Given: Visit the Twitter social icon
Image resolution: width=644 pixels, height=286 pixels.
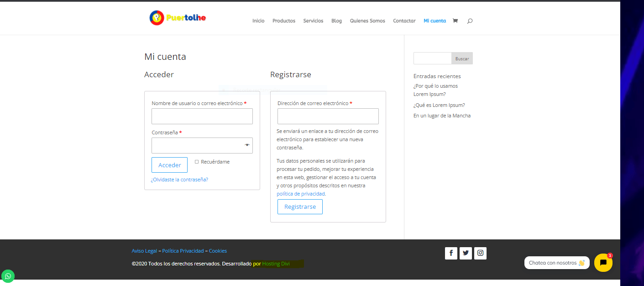Looking at the screenshot, I should 466,253.
